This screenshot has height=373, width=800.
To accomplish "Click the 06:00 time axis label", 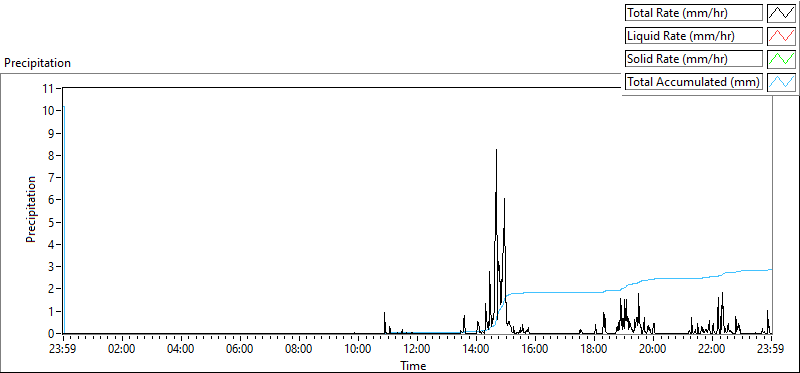I will (x=240, y=350).
